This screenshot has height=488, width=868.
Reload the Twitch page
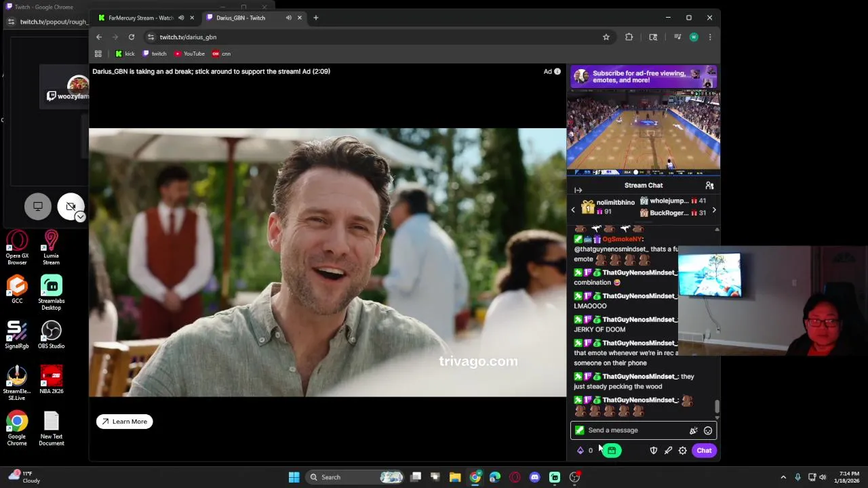(132, 37)
